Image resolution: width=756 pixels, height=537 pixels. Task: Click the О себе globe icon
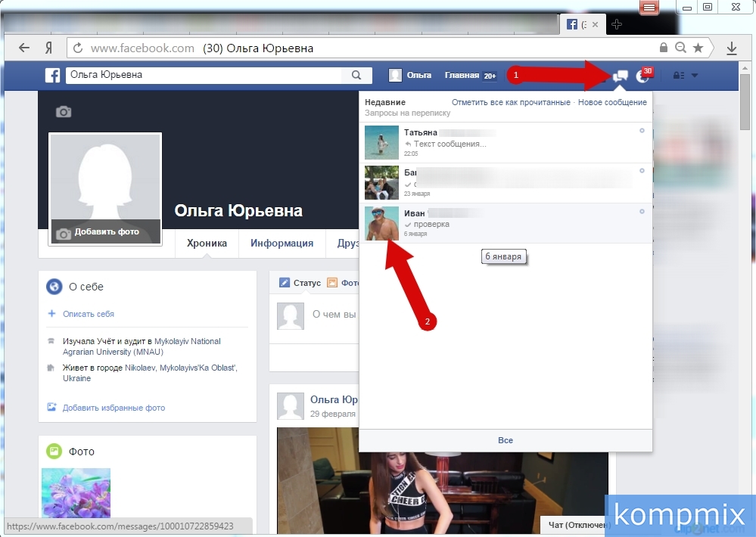[x=54, y=287]
